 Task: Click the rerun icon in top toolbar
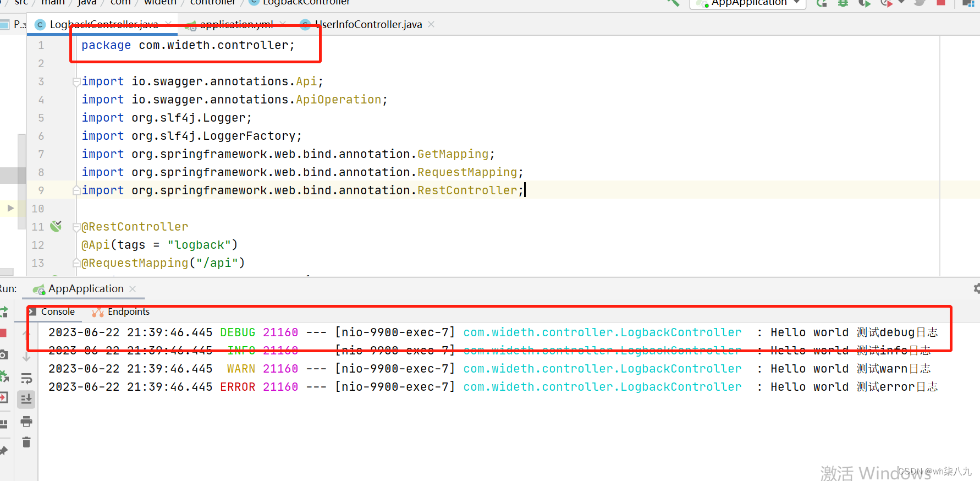coord(822,3)
